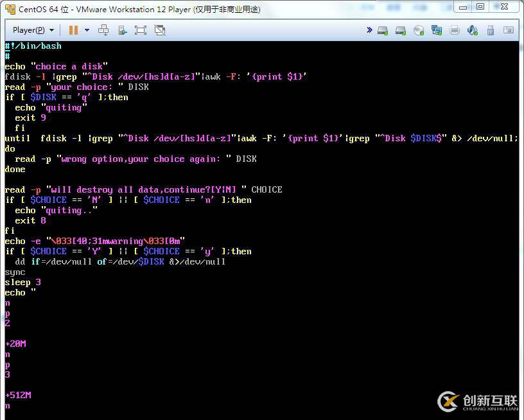Toggle the network adapter connection
Image resolution: width=524 pixels, height=420 pixels.
[x=437, y=30]
